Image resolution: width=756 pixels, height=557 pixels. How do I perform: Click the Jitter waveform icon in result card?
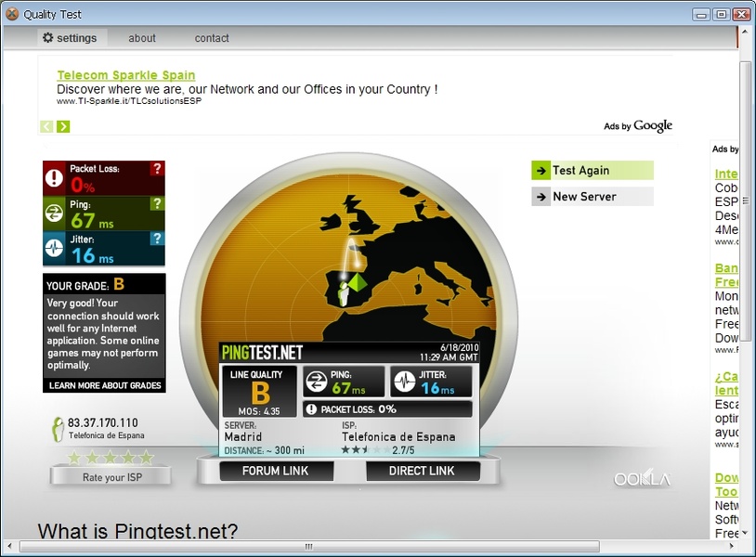point(404,382)
